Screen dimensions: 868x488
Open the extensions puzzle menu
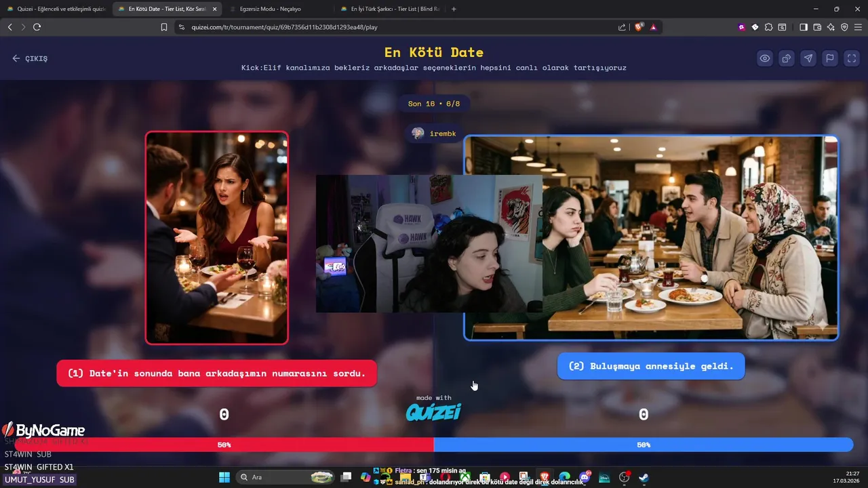click(x=768, y=27)
